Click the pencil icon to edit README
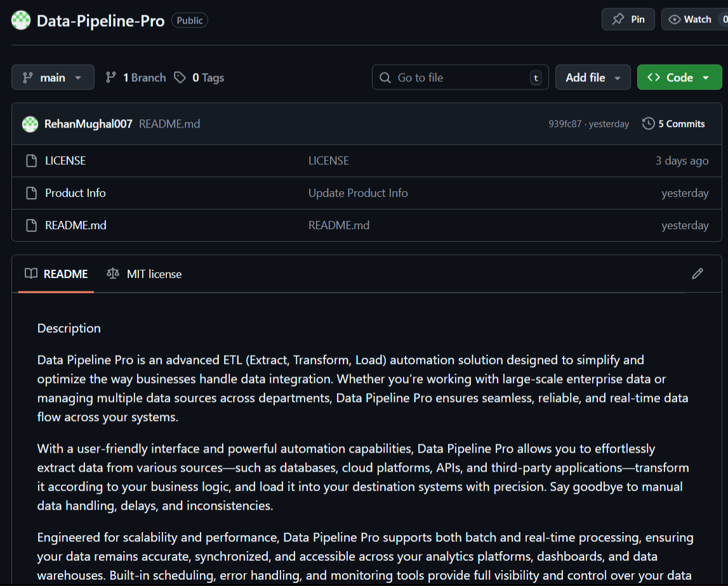 click(x=698, y=274)
